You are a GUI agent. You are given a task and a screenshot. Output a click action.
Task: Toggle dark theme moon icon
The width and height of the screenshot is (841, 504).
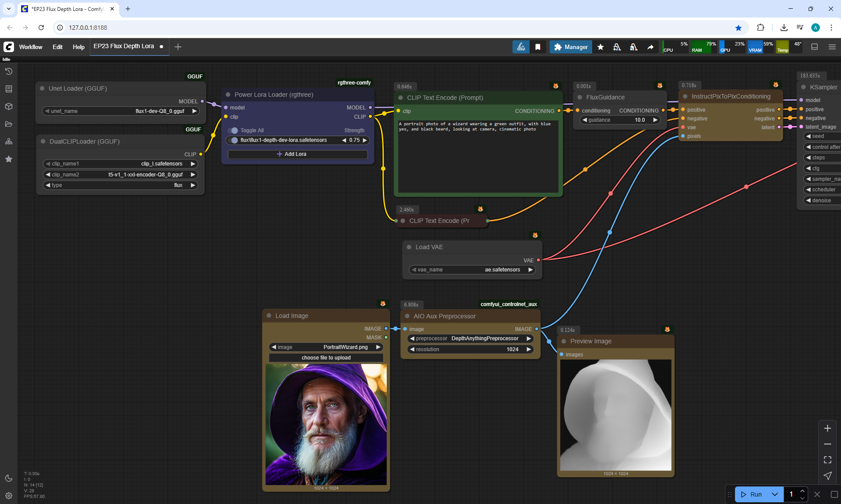pos(9,478)
